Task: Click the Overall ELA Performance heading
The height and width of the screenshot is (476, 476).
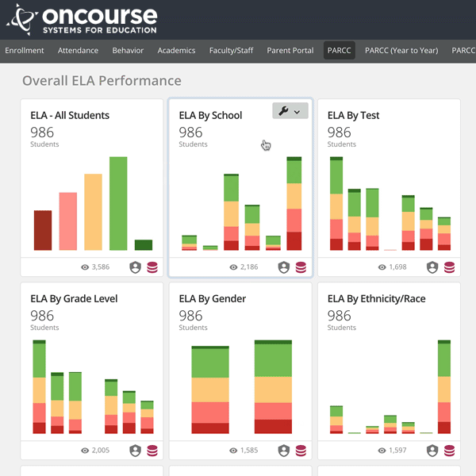Action: (102, 81)
